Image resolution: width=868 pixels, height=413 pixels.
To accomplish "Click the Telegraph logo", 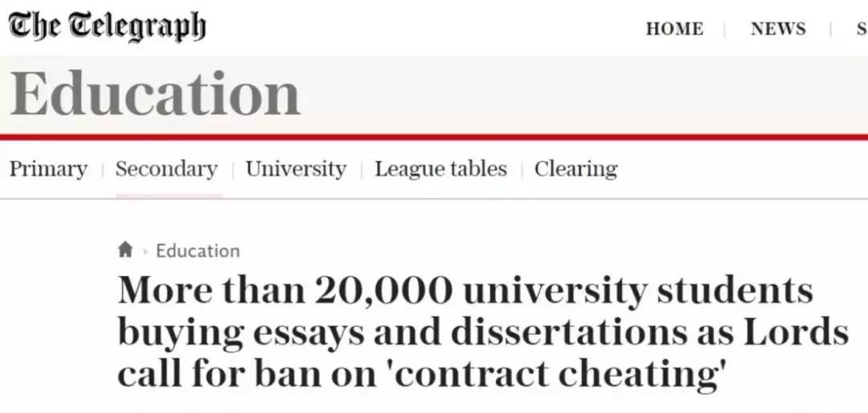I will [107, 27].
